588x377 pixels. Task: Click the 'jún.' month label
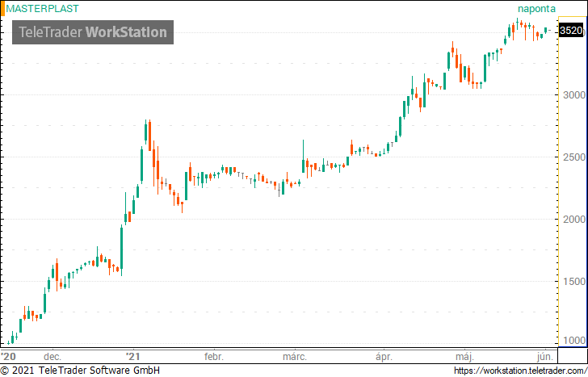[x=545, y=356]
